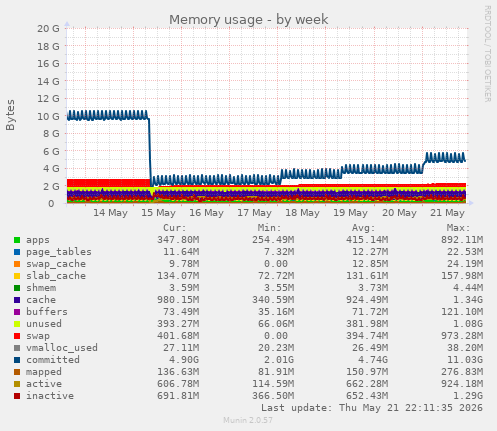This screenshot has width=497, height=431.
Task: Click the blue page_tables legend swatch
Action: coord(17,252)
